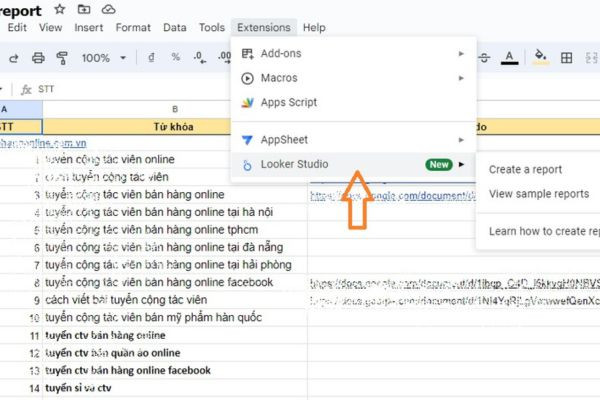Select cell 'tuyển sỉ và ctv'

click(x=175, y=388)
